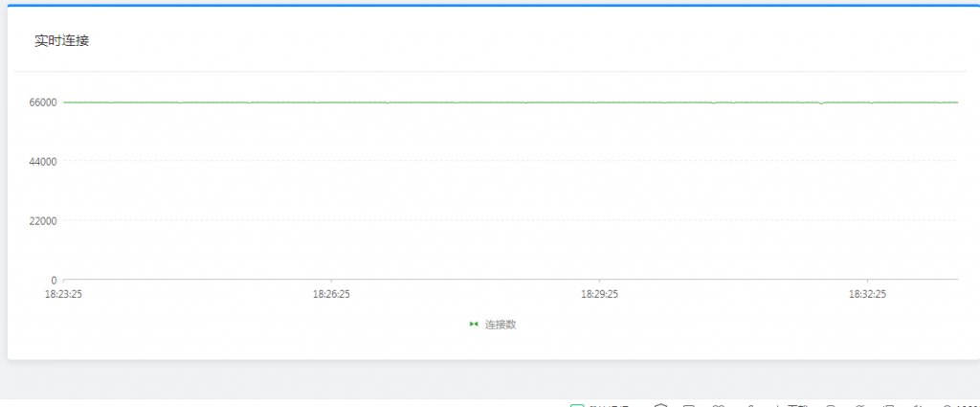980x407 pixels.
Task: Click the x-axis baseline of the chart
Action: pos(479,280)
